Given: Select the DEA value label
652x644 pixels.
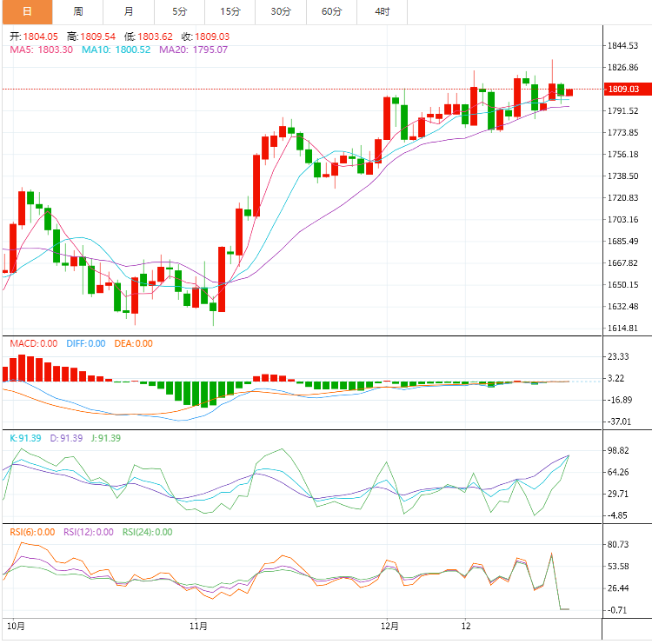Looking at the screenshot, I should pyautogui.click(x=133, y=343).
